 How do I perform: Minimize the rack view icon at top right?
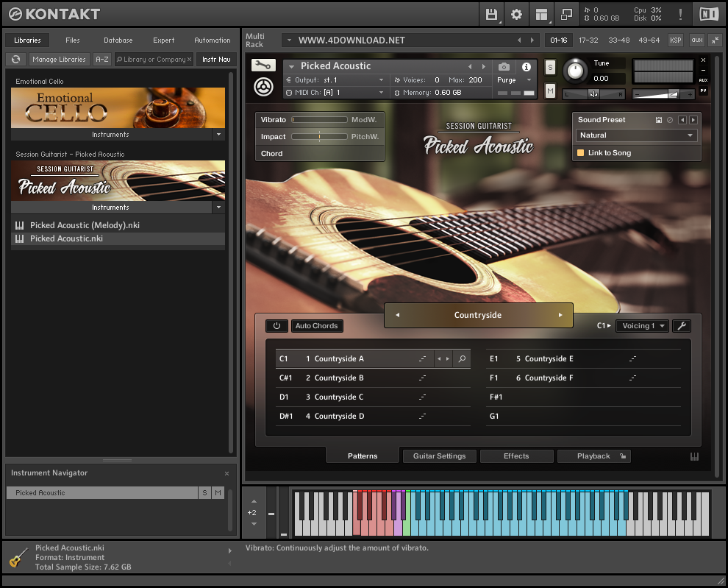pos(715,40)
